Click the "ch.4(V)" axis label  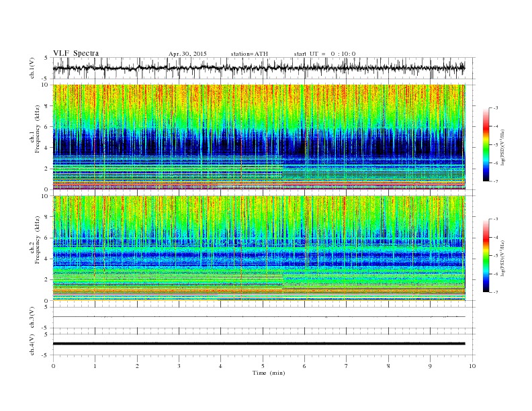tap(32, 345)
